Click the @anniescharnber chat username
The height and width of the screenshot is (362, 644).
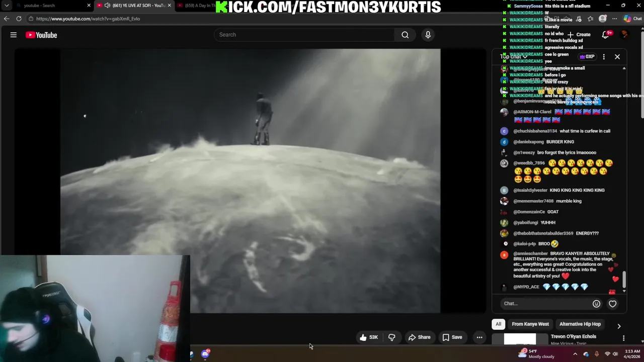pos(530,254)
